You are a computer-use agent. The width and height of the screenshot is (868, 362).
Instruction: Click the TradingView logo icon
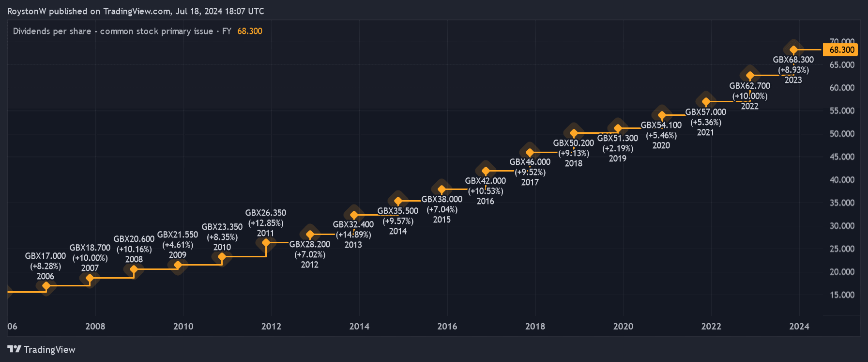coord(14,349)
